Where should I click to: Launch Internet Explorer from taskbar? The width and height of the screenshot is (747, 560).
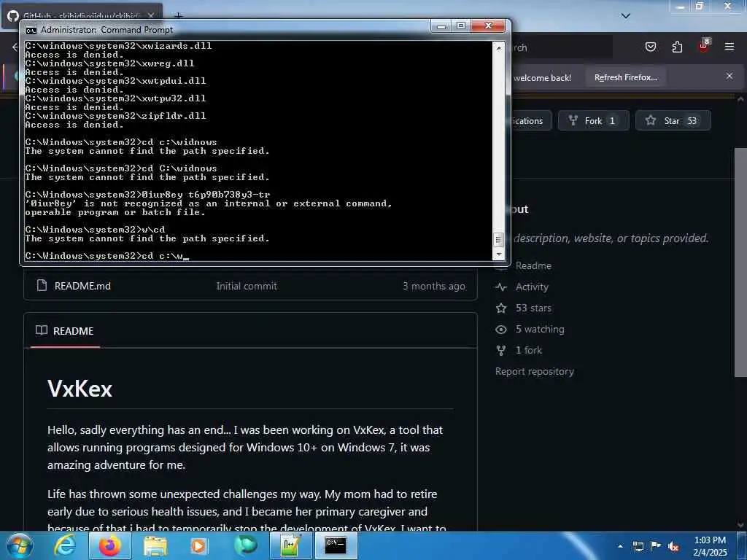tap(64, 545)
